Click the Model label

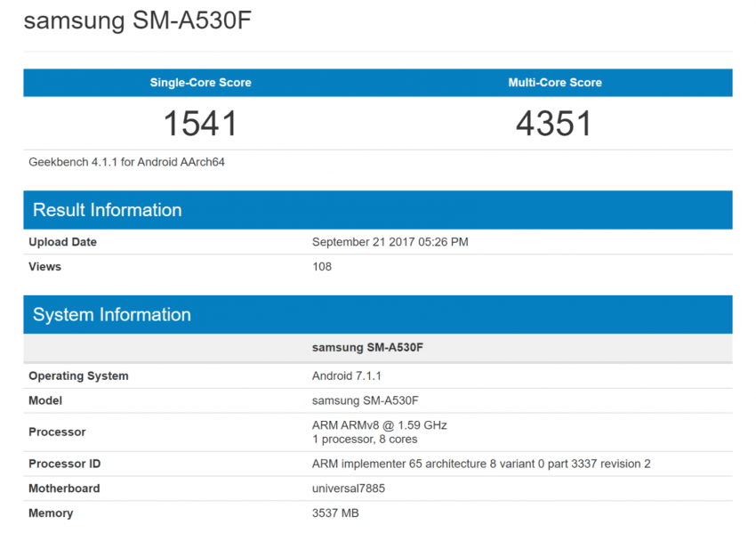(45, 400)
